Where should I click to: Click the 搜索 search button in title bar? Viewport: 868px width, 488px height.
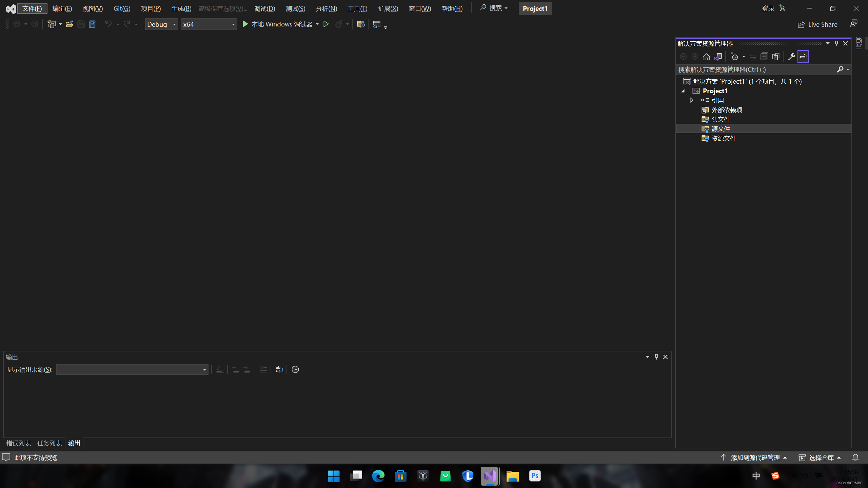point(494,8)
